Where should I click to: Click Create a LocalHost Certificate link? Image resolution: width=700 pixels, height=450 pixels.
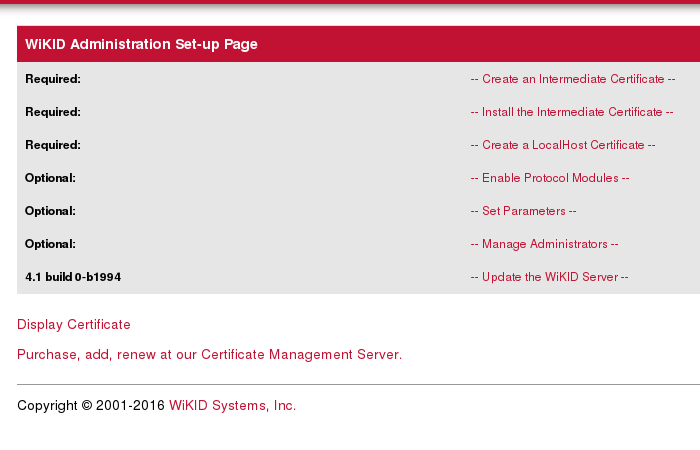563,145
